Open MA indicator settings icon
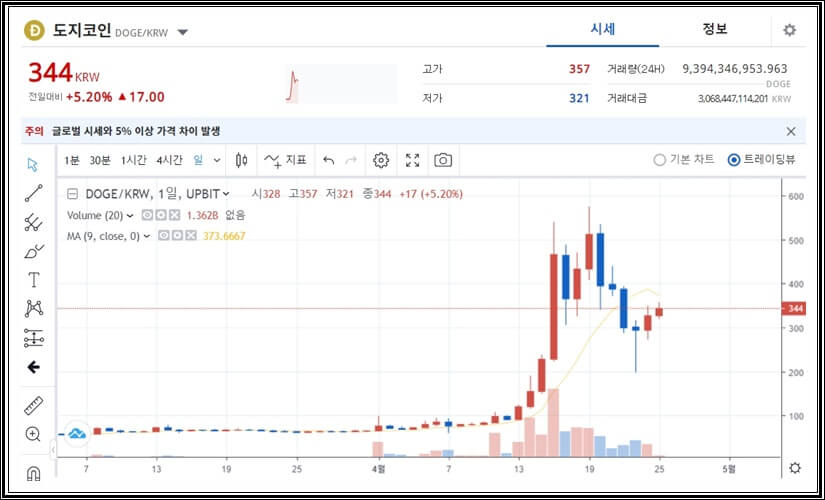The image size is (825, 500). [177, 236]
